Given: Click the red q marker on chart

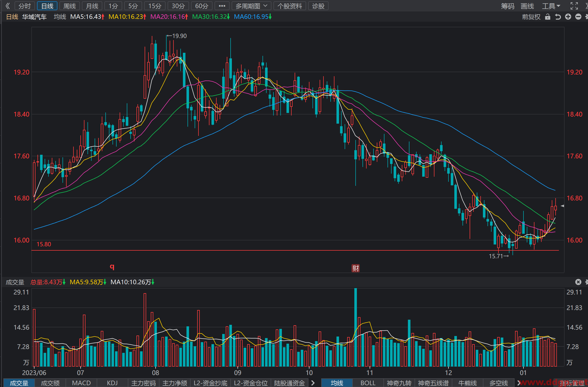Looking at the screenshot, I should (x=112, y=267).
